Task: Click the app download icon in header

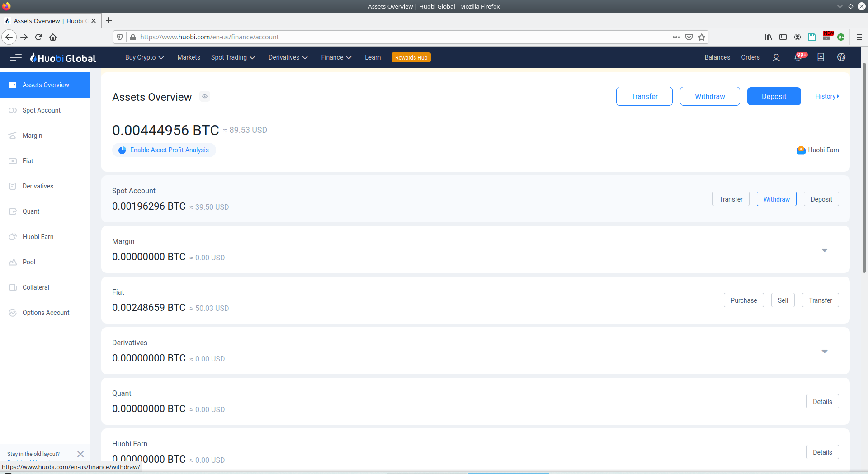Action: (x=821, y=57)
